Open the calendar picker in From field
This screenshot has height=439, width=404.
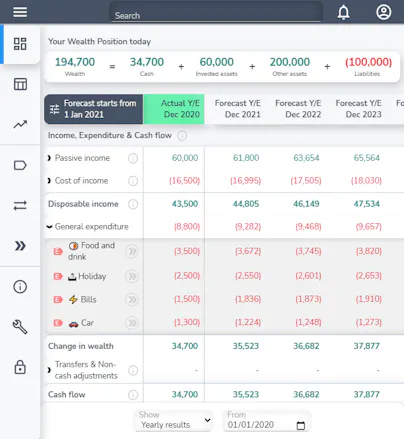click(301, 426)
